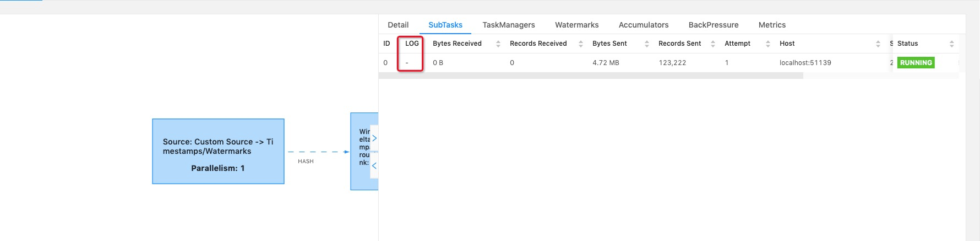Click the Bytes Sent header label
The width and height of the screenshot is (980, 241).
pos(609,44)
